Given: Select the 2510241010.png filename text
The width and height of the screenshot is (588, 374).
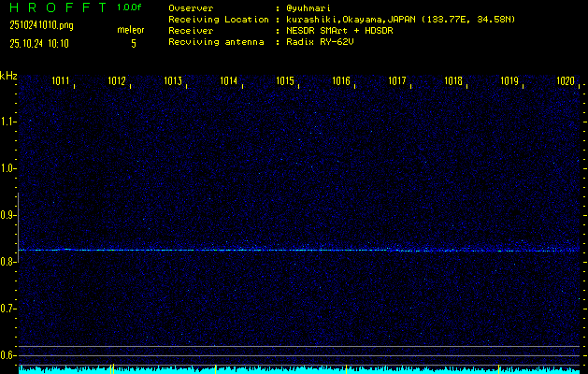Looking at the screenshot, I should tap(40, 25).
